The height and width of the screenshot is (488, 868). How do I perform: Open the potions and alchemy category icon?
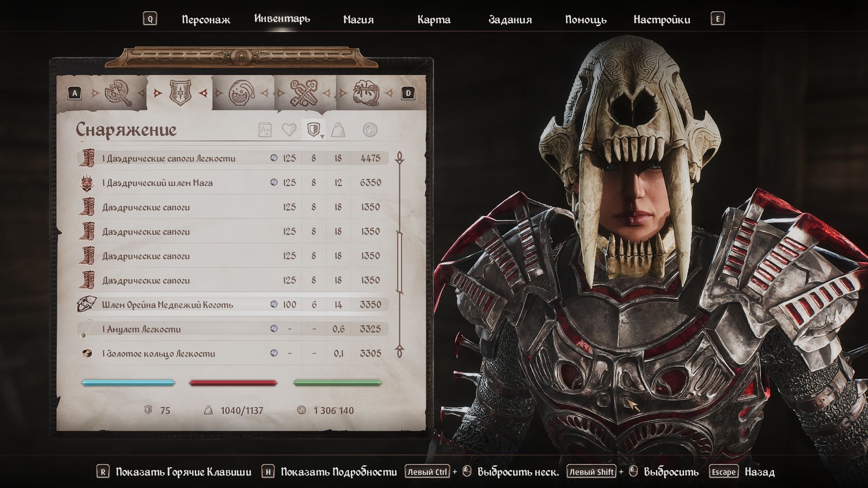pyautogui.click(x=241, y=93)
